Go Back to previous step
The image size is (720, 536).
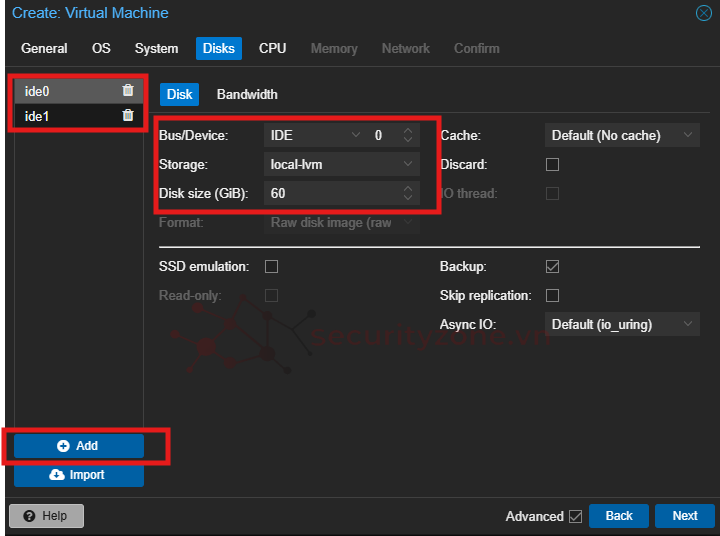pyautogui.click(x=619, y=516)
